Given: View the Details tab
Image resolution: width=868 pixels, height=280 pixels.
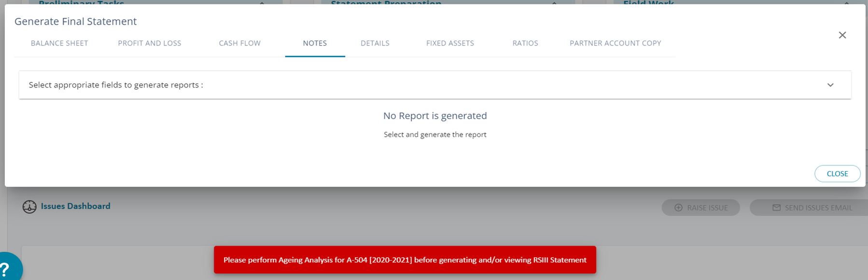Looking at the screenshot, I should click(x=375, y=43).
